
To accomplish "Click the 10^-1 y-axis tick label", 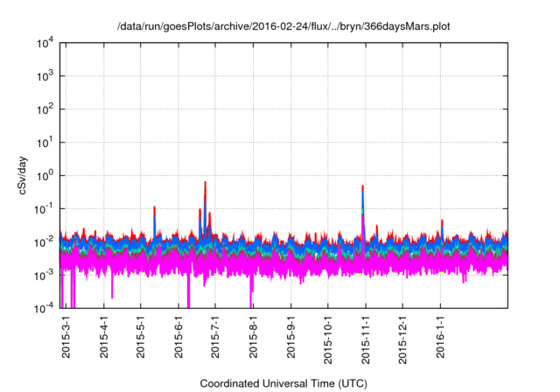I will click(x=44, y=209).
